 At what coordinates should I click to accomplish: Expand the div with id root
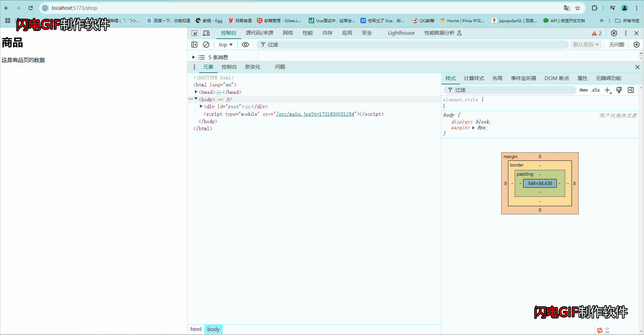201,106
